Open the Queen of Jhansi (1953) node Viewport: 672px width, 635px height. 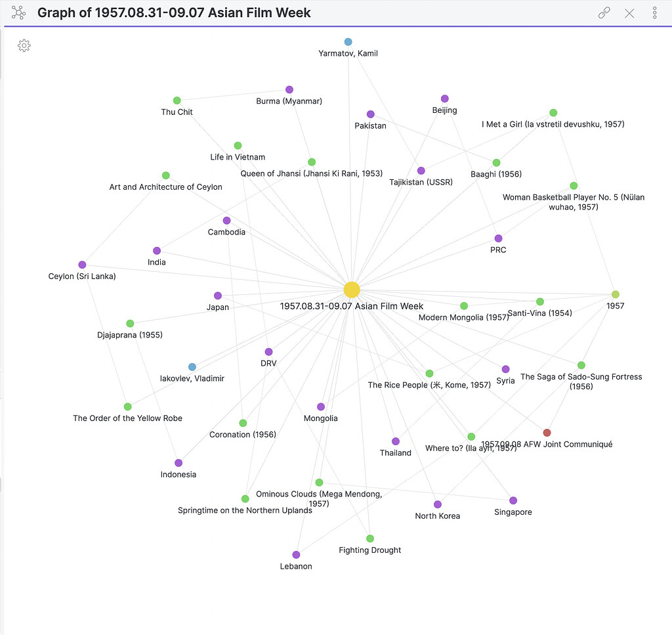pos(311,161)
